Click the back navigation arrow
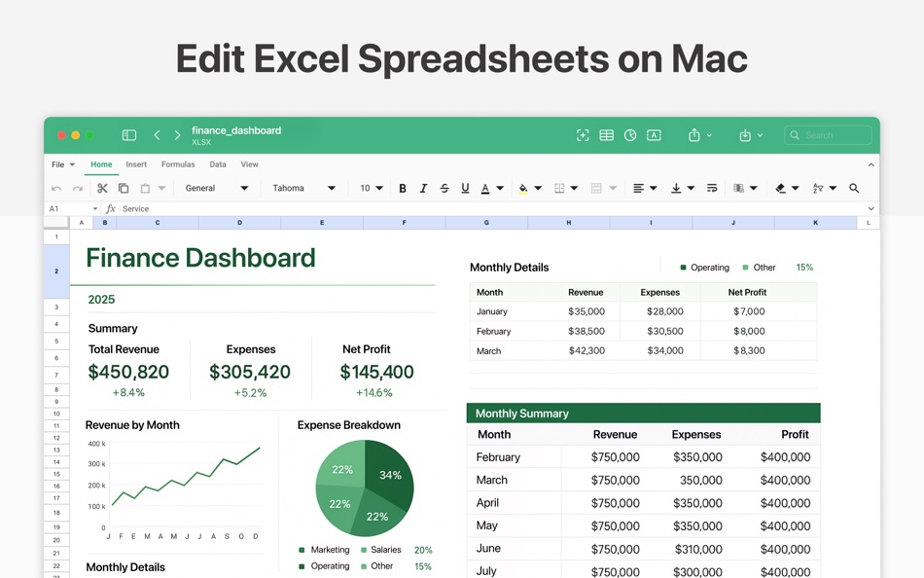 (x=157, y=135)
